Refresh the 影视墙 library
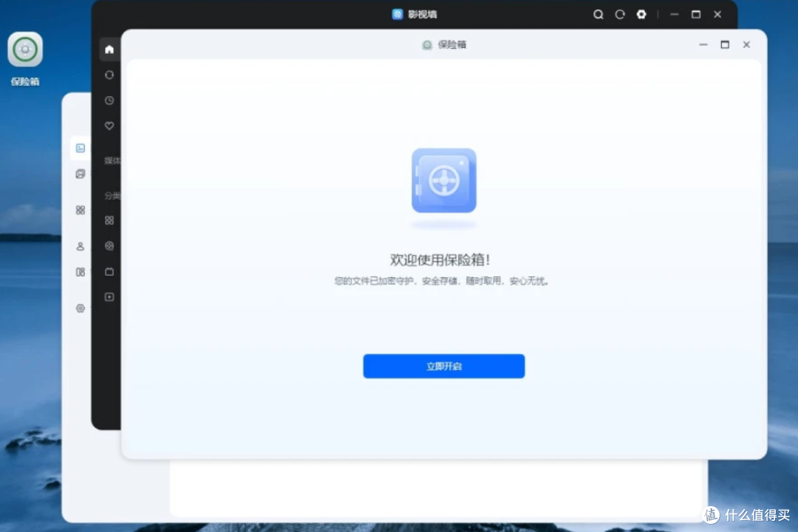798x532 pixels. click(619, 14)
